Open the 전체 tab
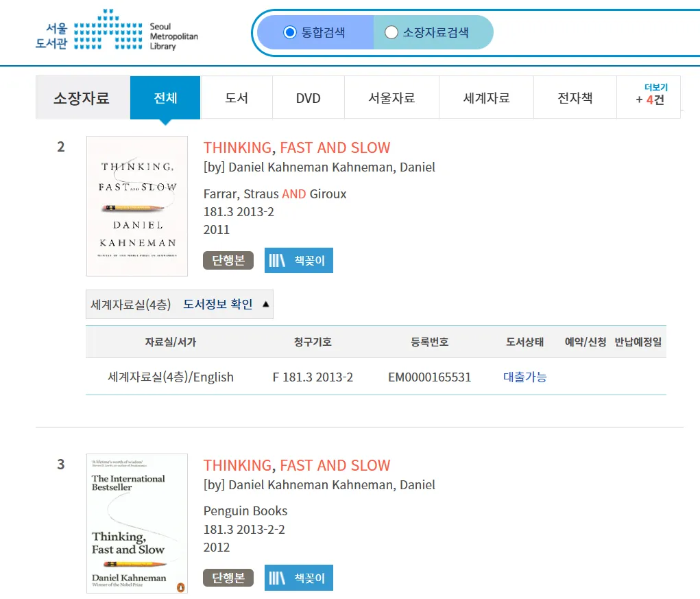Screen dimensions: 700x599 165,98
